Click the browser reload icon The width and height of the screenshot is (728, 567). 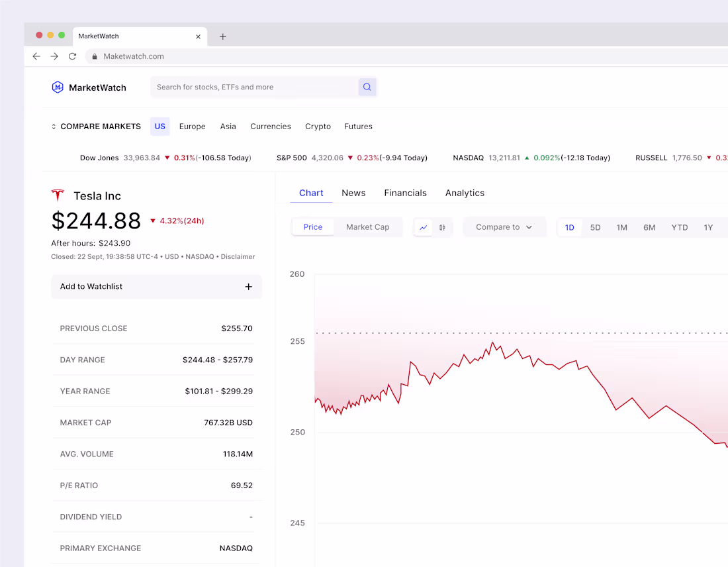72,56
